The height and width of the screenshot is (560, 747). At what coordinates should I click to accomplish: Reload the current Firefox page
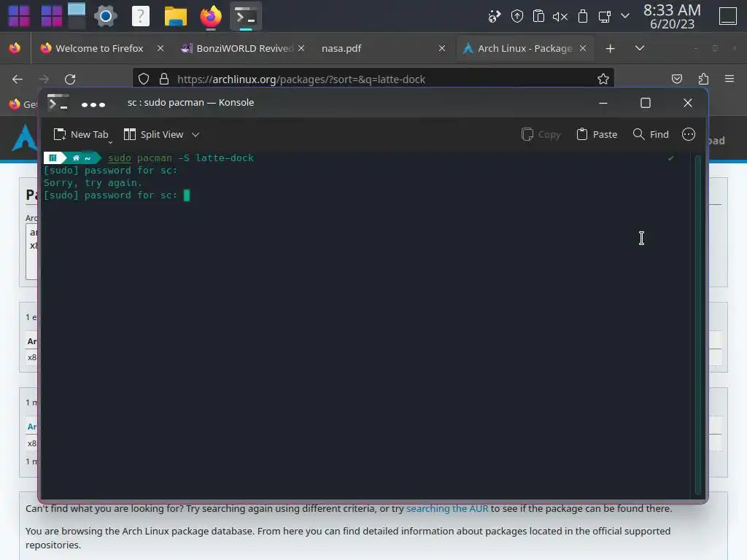pyautogui.click(x=70, y=79)
